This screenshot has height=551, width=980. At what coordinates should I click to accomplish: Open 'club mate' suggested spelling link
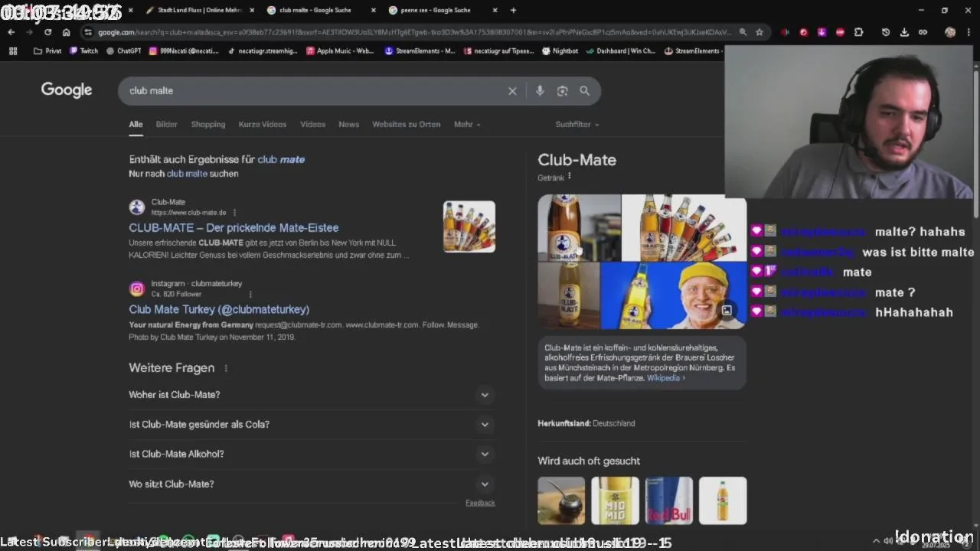click(281, 160)
